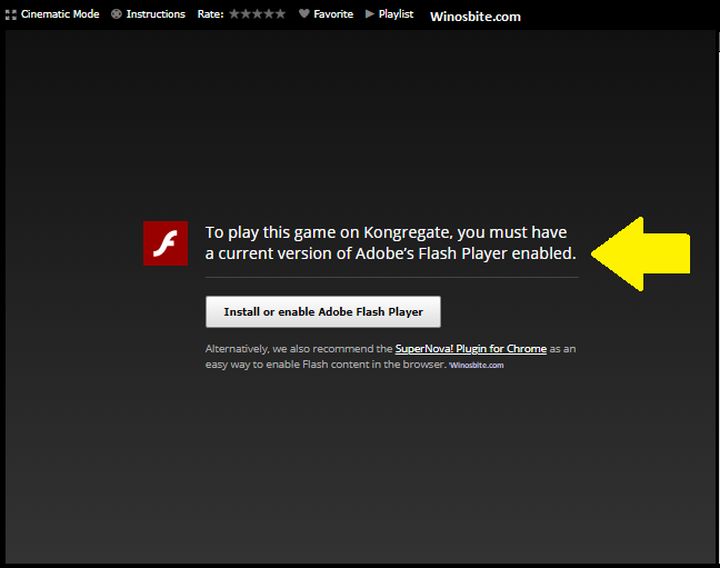Click the red Adobe Flash logo
Screen dimensions: 720x568
tap(166, 243)
